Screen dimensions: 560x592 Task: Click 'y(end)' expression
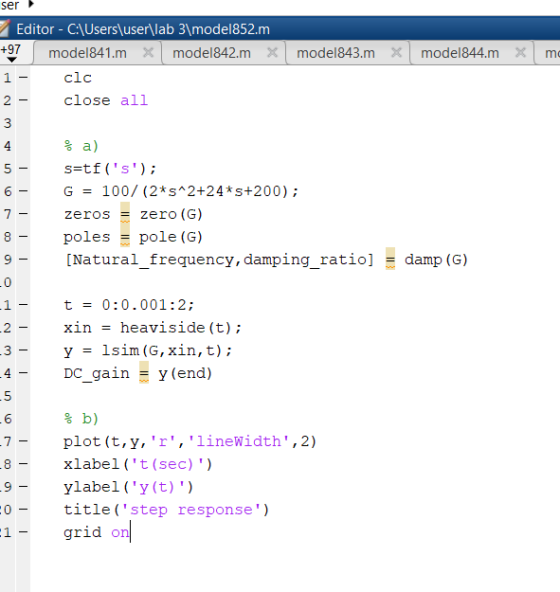pos(185,373)
